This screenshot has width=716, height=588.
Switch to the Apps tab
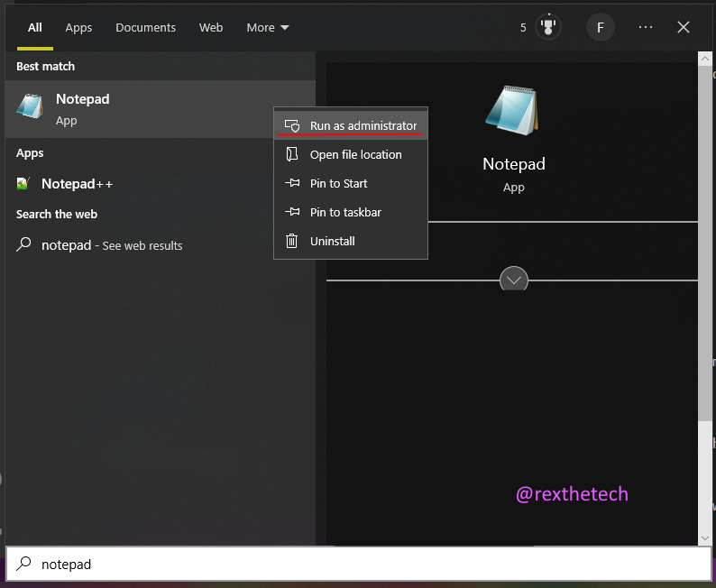coord(78,27)
